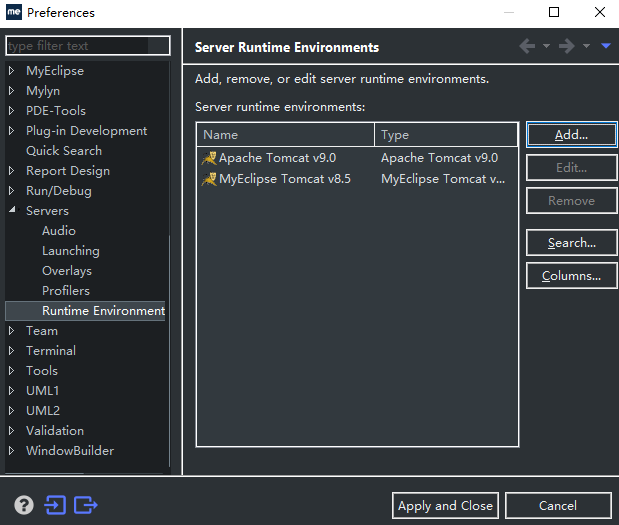Click the Columns... button
619x525 pixels.
[x=571, y=276]
